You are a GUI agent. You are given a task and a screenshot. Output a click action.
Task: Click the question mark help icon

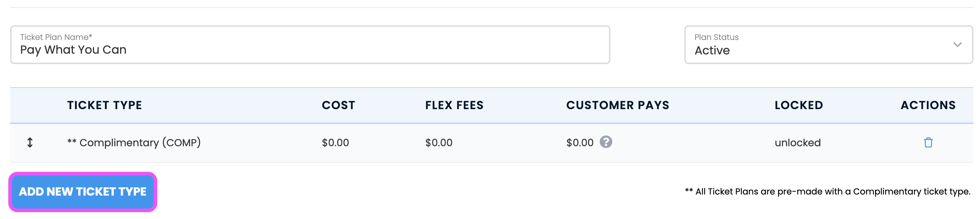606,142
